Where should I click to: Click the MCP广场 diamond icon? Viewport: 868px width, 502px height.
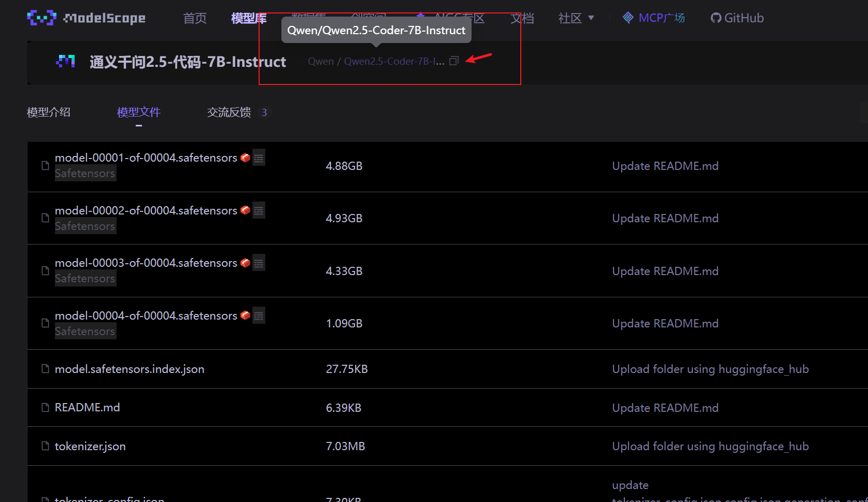click(x=628, y=18)
